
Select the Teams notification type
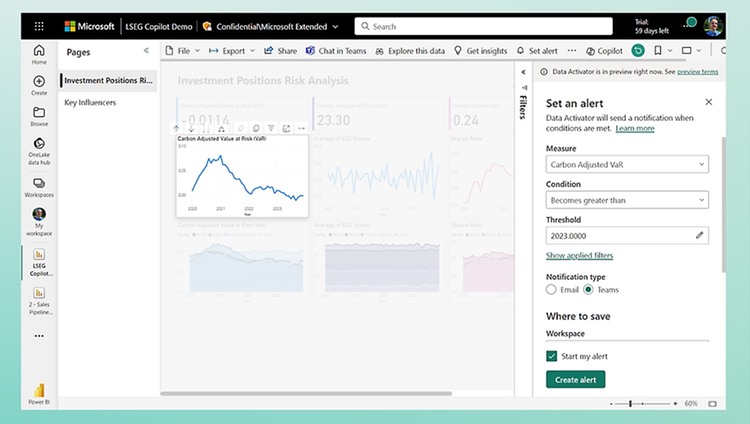[588, 290]
